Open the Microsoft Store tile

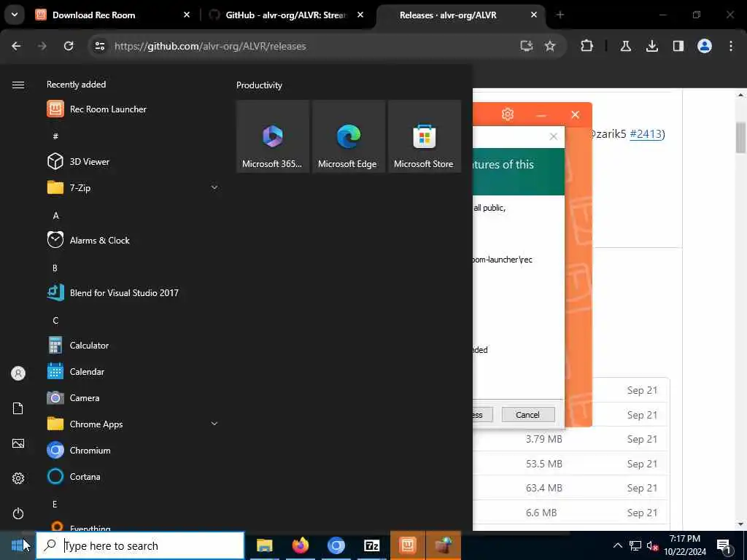click(x=424, y=136)
